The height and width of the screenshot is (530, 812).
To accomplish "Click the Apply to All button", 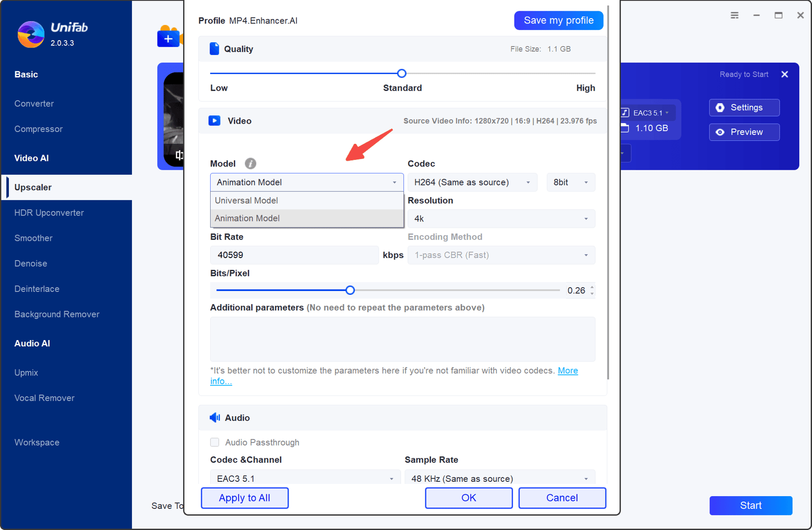I will click(x=244, y=498).
